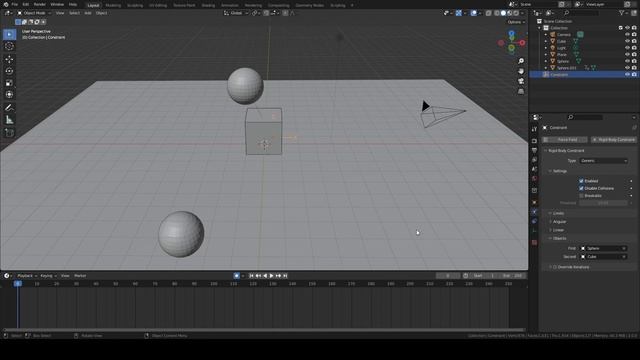640x360 pixels.
Task: Open the Render properties tab
Action: point(534,141)
